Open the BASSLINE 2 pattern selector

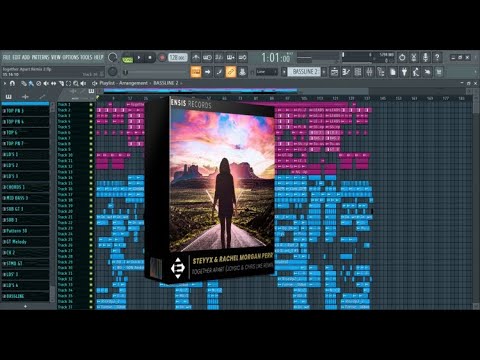pos(304,72)
